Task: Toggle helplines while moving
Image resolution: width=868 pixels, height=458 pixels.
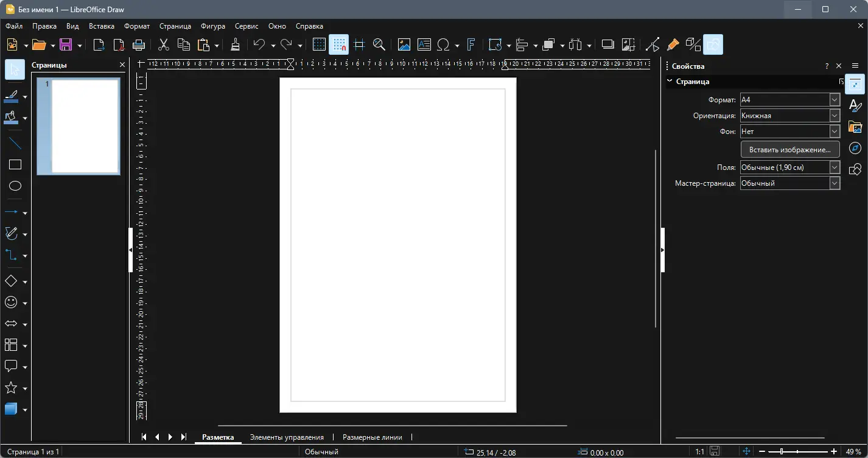Action: coord(359,44)
